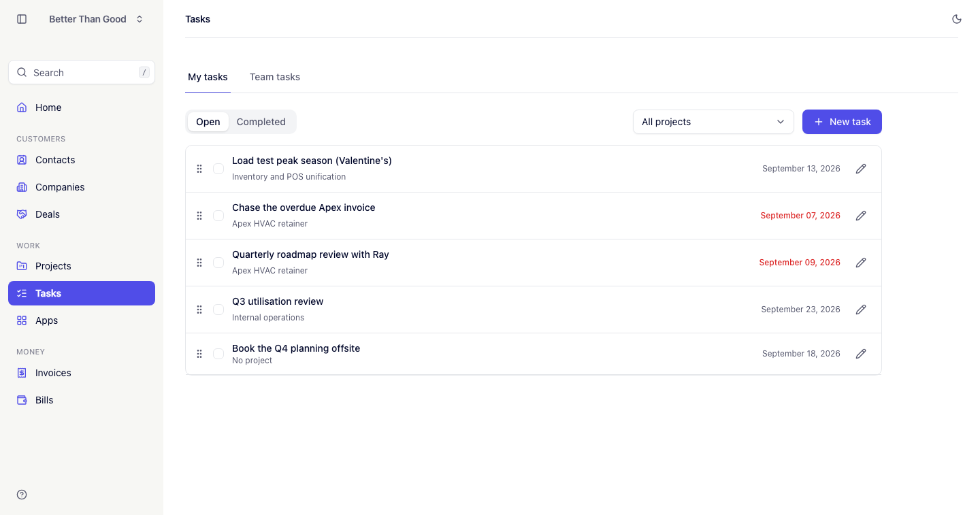The height and width of the screenshot is (515, 980).
Task: Grab drag handle of Quarterly roadmap review
Action: tap(199, 263)
